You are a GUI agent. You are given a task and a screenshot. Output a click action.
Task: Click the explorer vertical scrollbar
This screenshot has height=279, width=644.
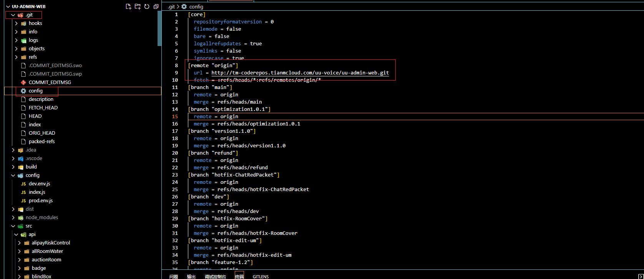point(159,28)
